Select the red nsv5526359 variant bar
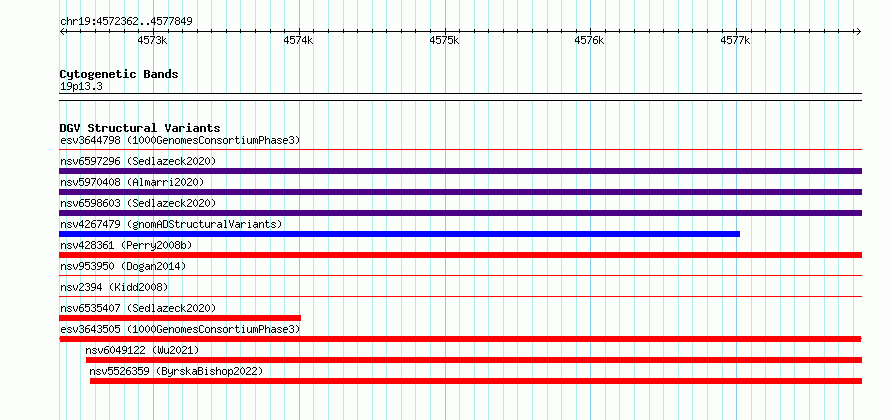This screenshot has height=420, width=890. tap(476, 381)
